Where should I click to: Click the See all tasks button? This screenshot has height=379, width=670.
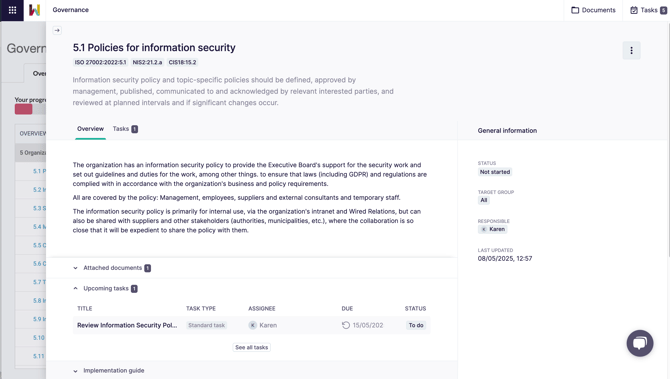pyautogui.click(x=252, y=347)
